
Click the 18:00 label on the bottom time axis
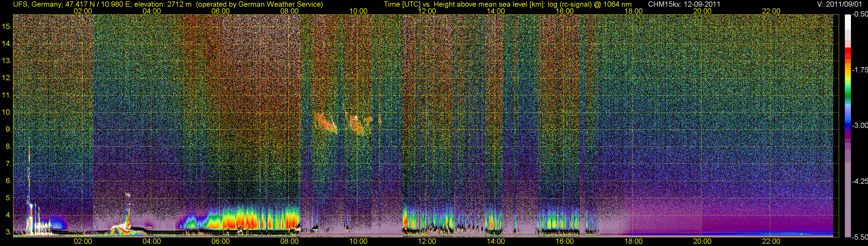click(x=633, y=241)
